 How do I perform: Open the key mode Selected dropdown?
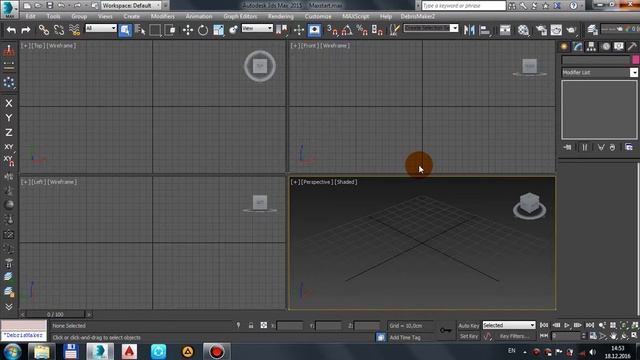509,325
